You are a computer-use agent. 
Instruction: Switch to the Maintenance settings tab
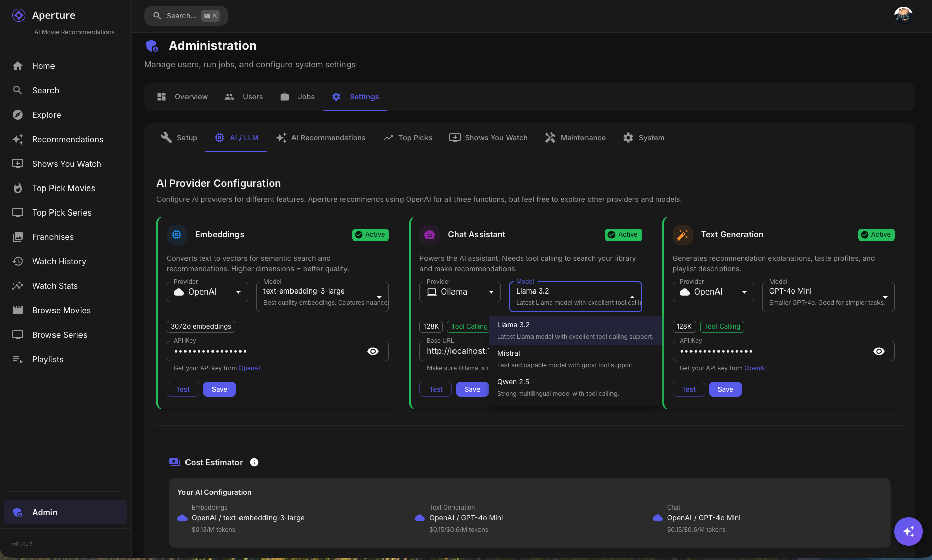pos(575,138)
